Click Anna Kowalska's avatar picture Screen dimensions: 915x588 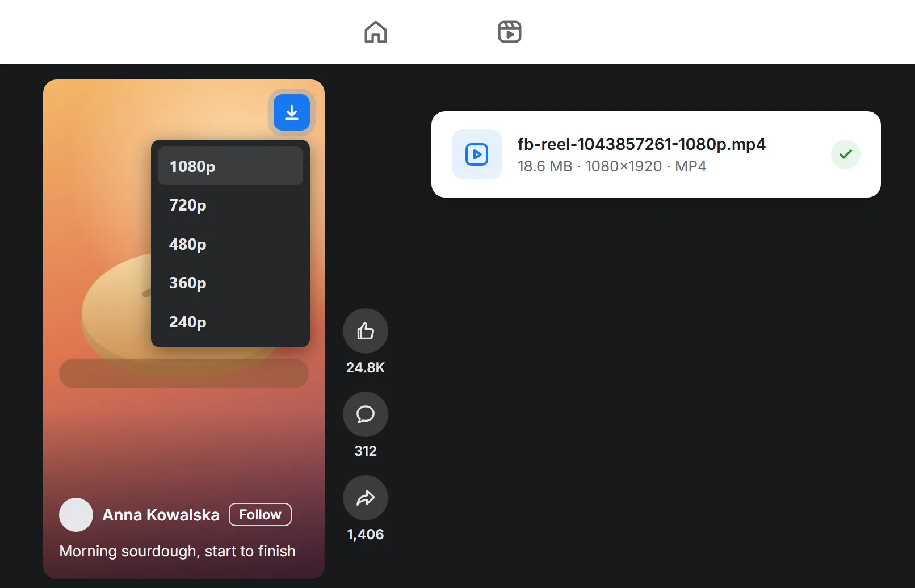pos(76,515)
